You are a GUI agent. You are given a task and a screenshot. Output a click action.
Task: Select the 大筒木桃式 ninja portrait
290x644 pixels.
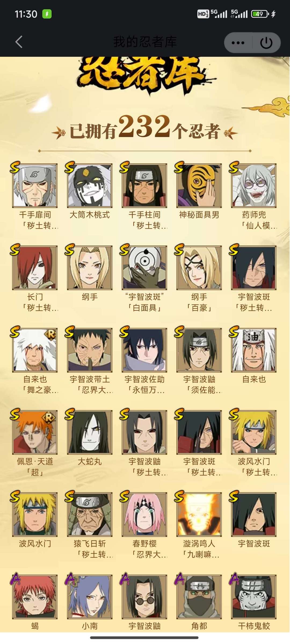pos(90,186)
